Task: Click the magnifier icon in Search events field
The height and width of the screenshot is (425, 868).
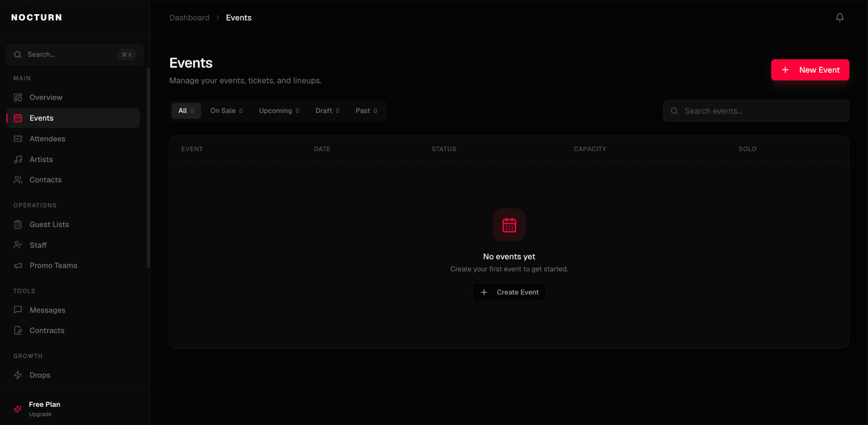Action: [674, 111]
